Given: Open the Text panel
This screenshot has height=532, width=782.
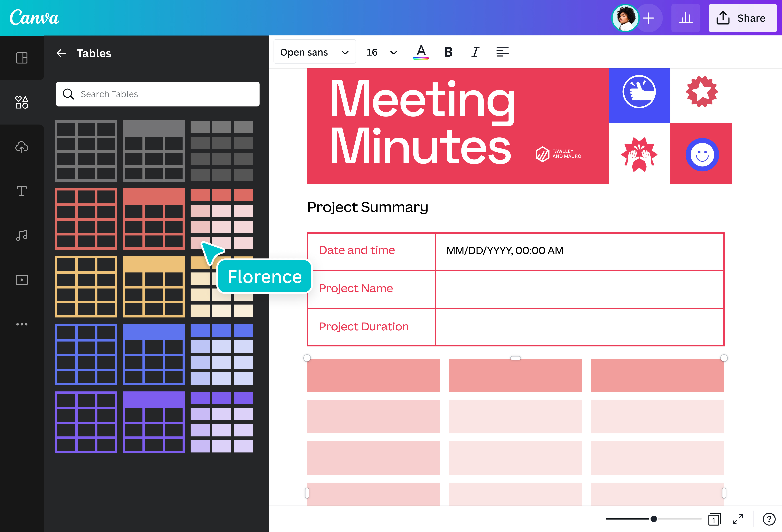Looking at the screenshot, I should (x=22, y=191).
